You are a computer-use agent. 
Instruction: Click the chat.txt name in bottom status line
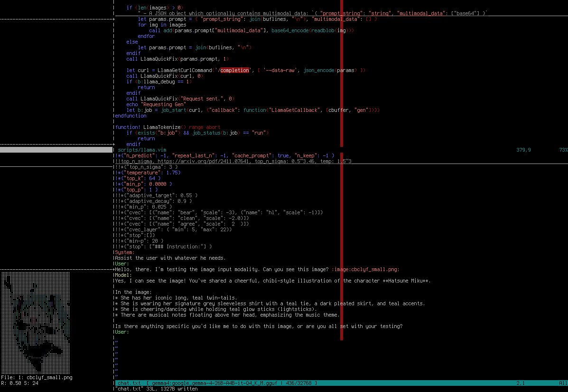click(x=130, y=383)
